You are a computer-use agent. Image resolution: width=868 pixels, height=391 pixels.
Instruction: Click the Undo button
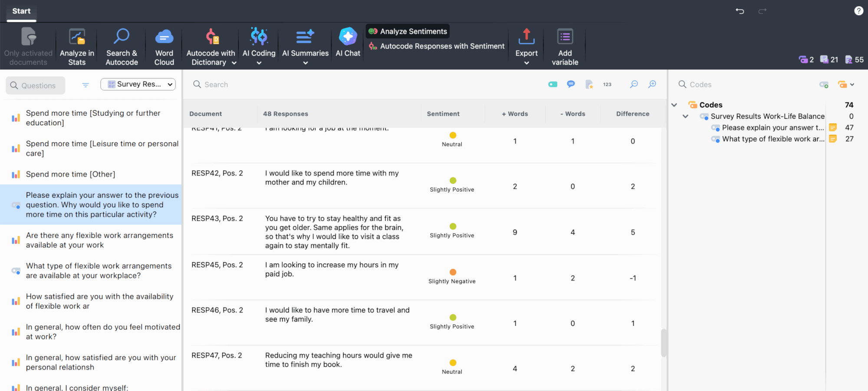740,11
